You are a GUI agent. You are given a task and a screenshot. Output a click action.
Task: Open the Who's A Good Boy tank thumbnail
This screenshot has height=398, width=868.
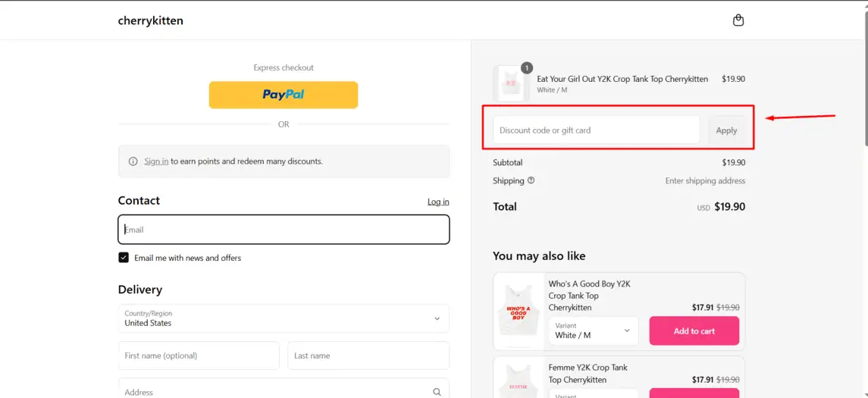tap(519, 311)
